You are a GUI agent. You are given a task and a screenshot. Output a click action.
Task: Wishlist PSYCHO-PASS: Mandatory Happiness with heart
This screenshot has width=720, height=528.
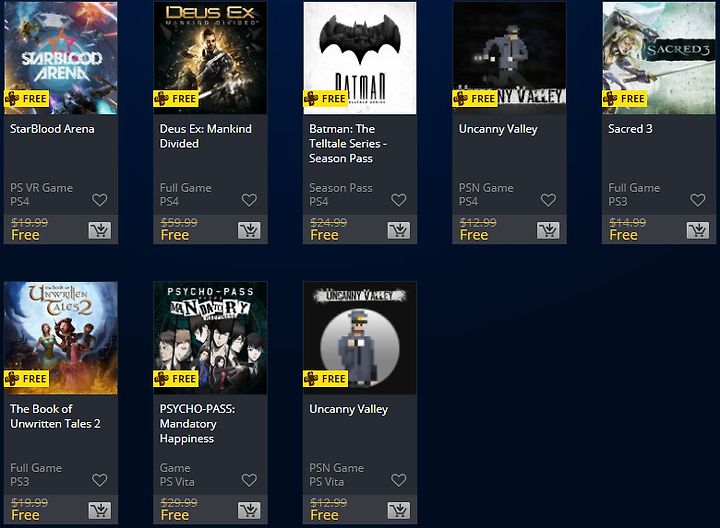[249, 480]
